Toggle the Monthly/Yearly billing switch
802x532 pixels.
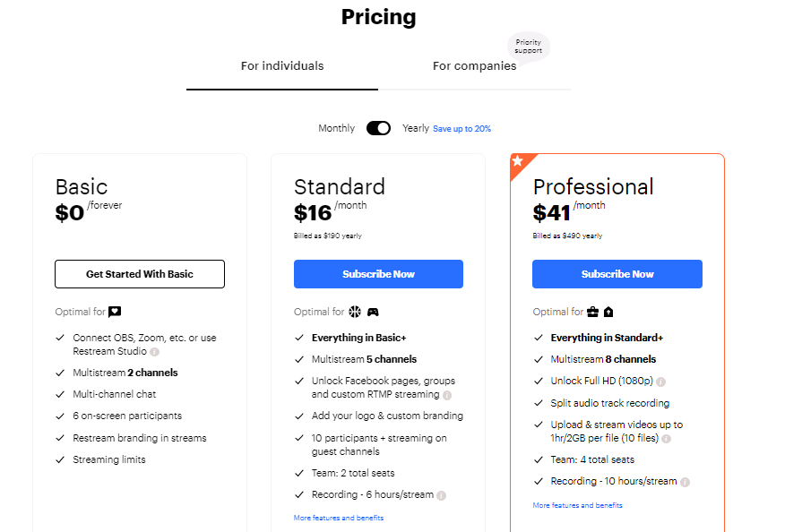point(378,128)
